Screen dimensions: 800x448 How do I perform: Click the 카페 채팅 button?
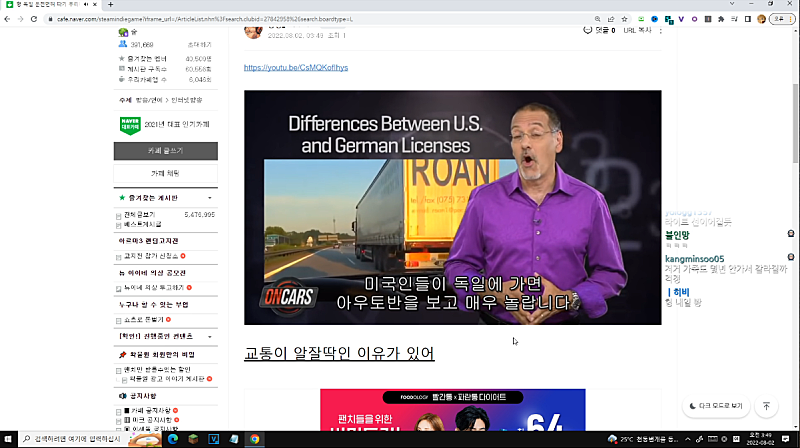[x=165, y=174]
